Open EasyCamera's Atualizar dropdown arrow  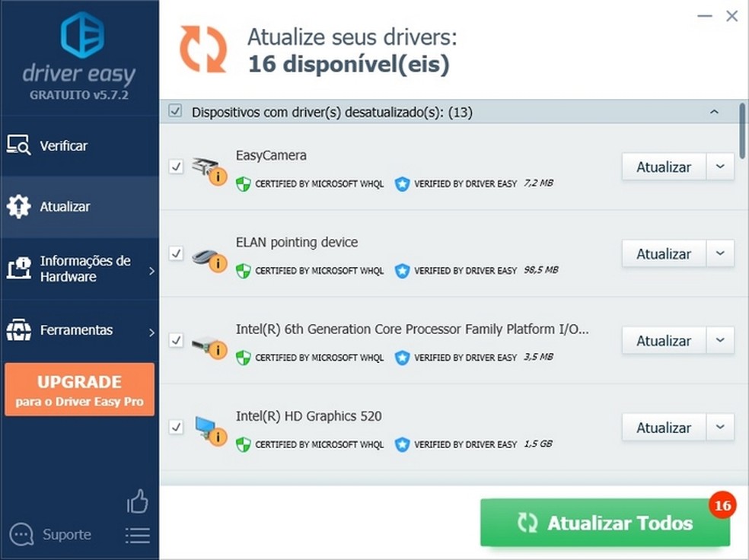[x=719, y=167]
